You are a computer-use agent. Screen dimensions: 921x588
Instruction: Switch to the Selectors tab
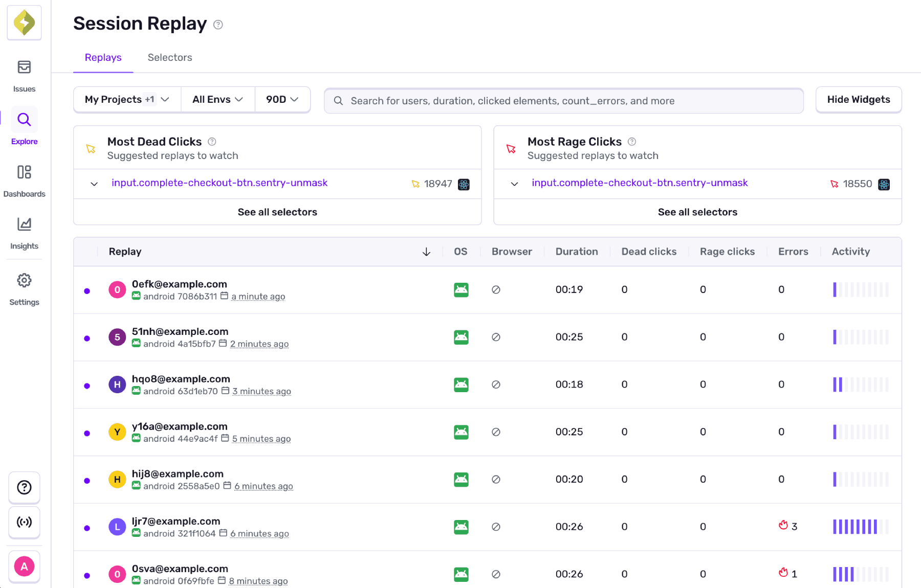(169, 57)
